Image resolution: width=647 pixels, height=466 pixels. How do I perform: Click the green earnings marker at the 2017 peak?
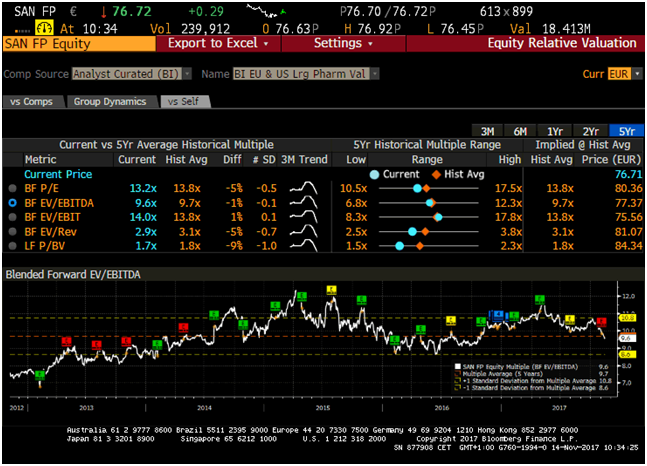coord(539,299)
